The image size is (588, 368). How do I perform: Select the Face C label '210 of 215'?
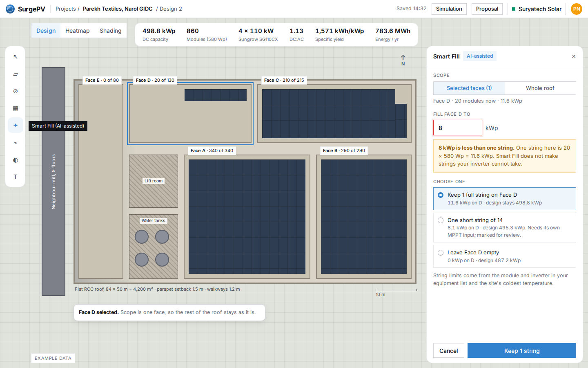284,81
